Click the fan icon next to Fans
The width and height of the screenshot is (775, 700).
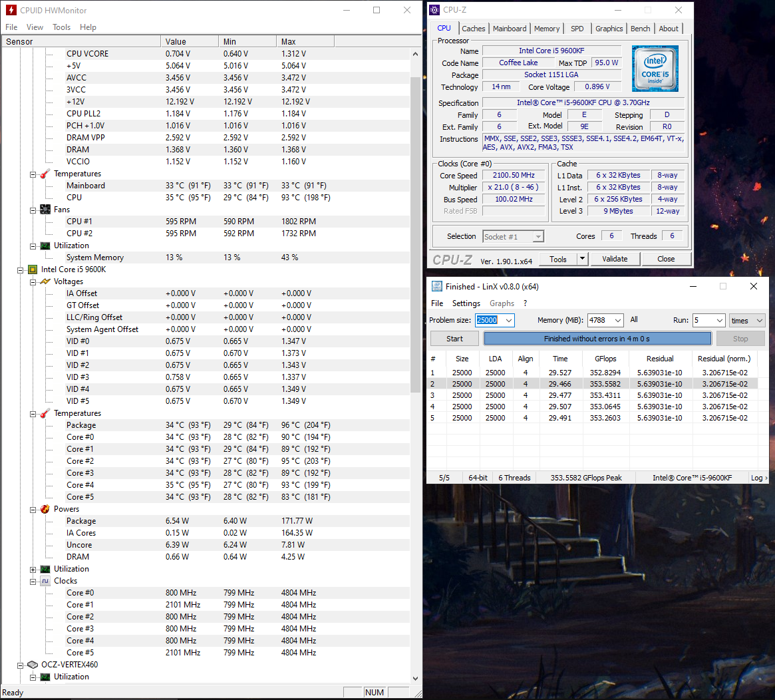(x=45, y=210)
